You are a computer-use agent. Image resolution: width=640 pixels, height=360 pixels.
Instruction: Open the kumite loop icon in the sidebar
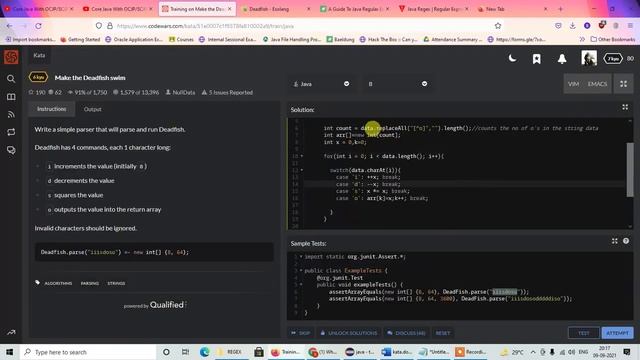coord(11,132)
